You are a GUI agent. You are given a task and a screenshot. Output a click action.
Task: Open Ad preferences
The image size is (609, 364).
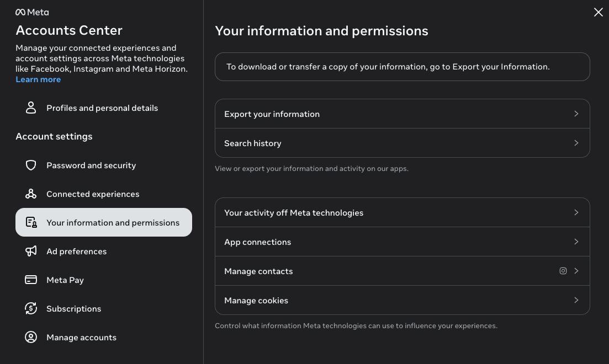tap(104, 251)
